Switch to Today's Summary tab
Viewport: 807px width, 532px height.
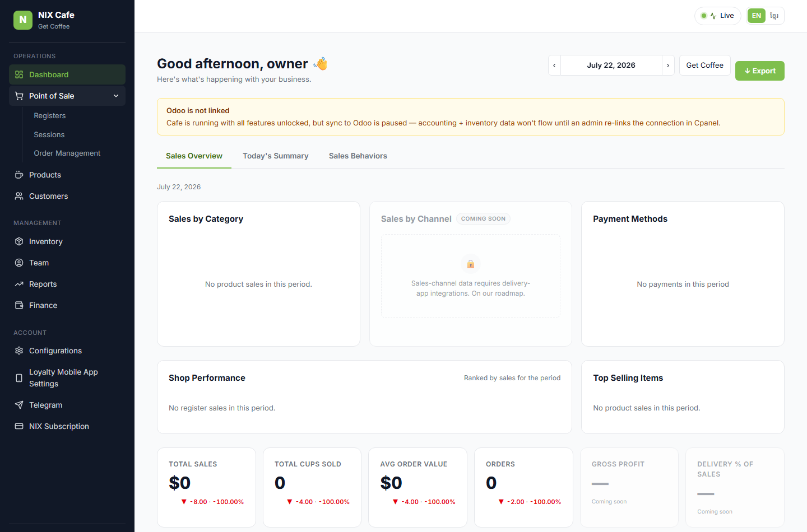pos(276,156)
